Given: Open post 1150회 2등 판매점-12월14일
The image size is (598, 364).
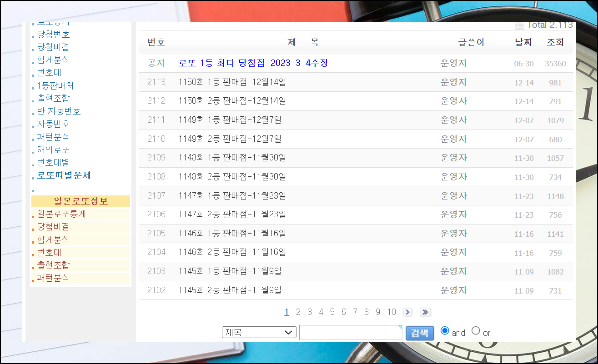Looking at the screenshot, I should click(232, 101).
